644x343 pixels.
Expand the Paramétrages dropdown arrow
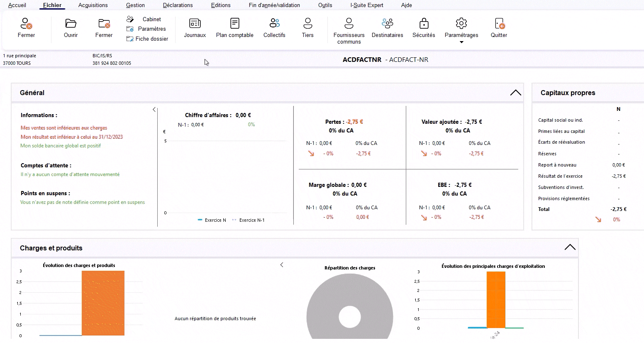[461, 42]
